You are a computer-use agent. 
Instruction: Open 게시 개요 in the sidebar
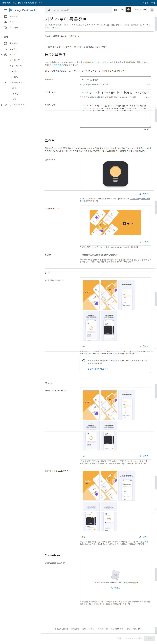(x=14, y=28)
